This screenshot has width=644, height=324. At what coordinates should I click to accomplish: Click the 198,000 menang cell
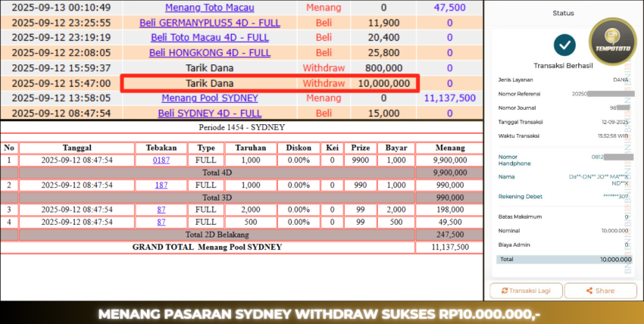tap(451, 210)
